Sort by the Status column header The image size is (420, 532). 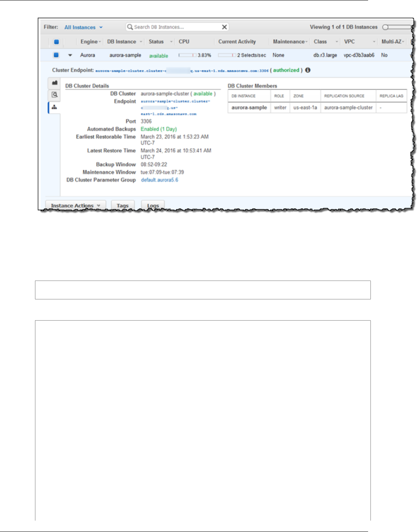[x=160, y=42]
